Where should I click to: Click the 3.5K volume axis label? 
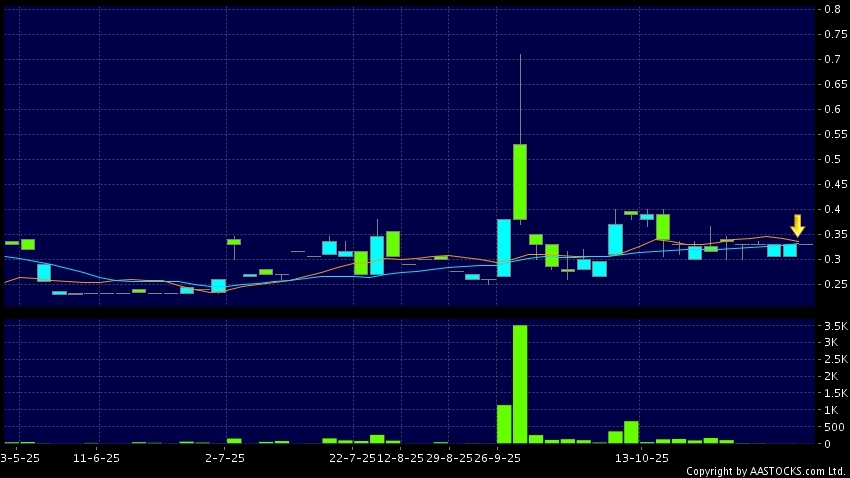[x=832, y=326]
